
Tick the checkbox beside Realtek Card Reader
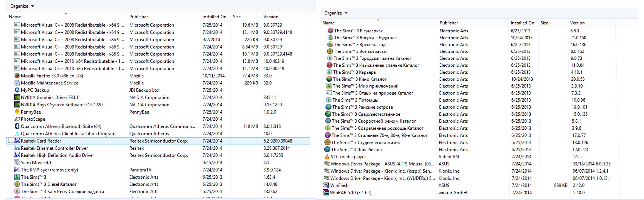[10, 141]
